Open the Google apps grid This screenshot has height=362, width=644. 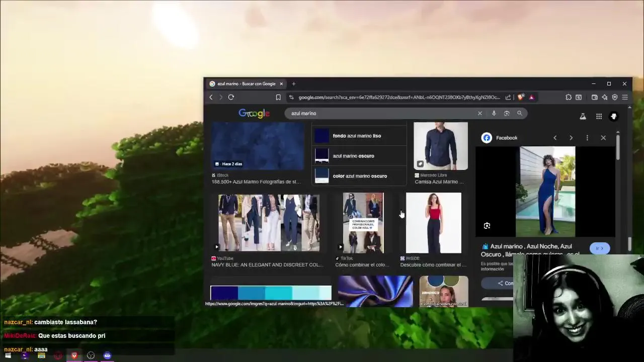pos(599,116)
